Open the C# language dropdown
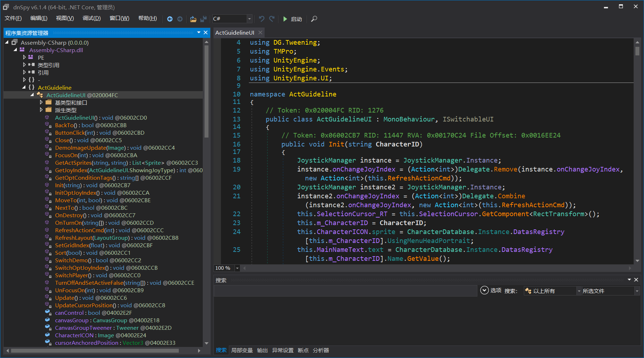The width and height of the screenshot is (644, 358). pos(249,19)
